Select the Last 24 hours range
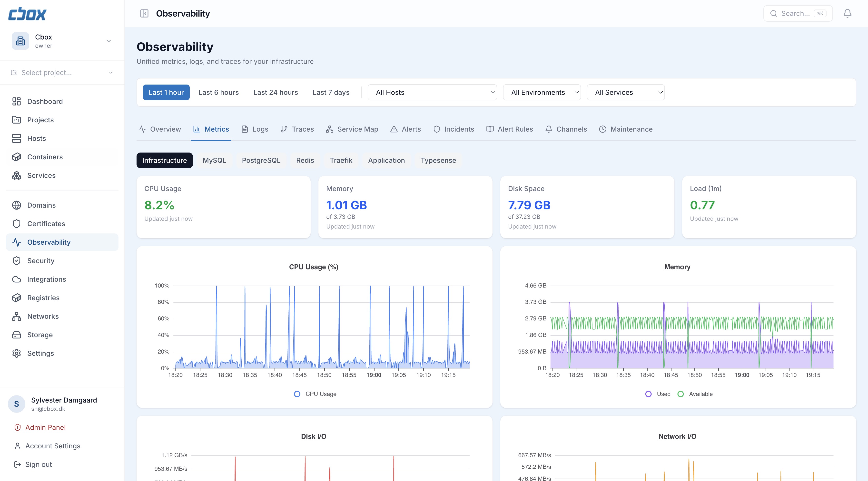The width and height of the screenshot is (868, 481). click(x=275, y=92)
